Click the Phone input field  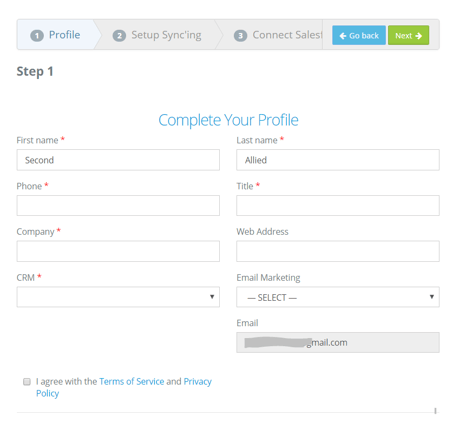coord(118,205)
